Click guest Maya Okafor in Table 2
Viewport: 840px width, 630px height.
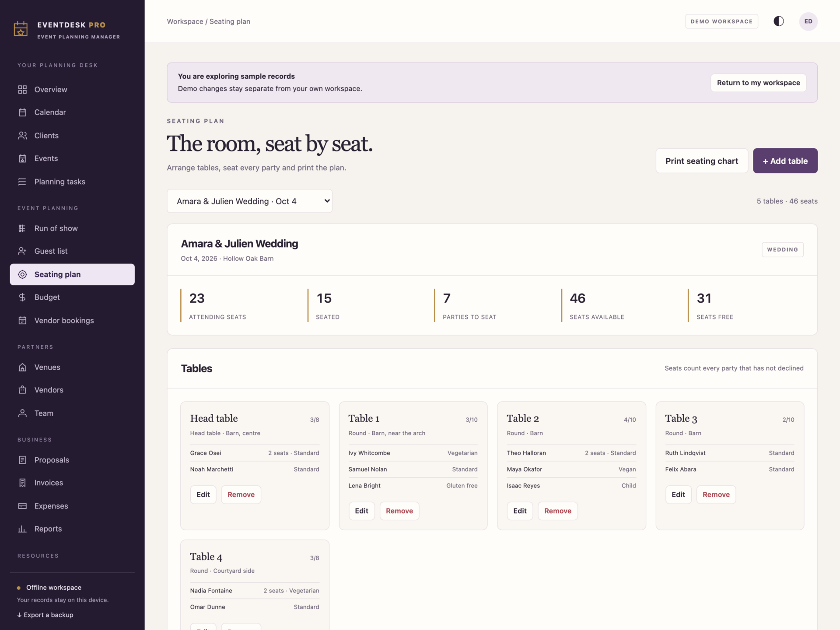click(524, 469)
